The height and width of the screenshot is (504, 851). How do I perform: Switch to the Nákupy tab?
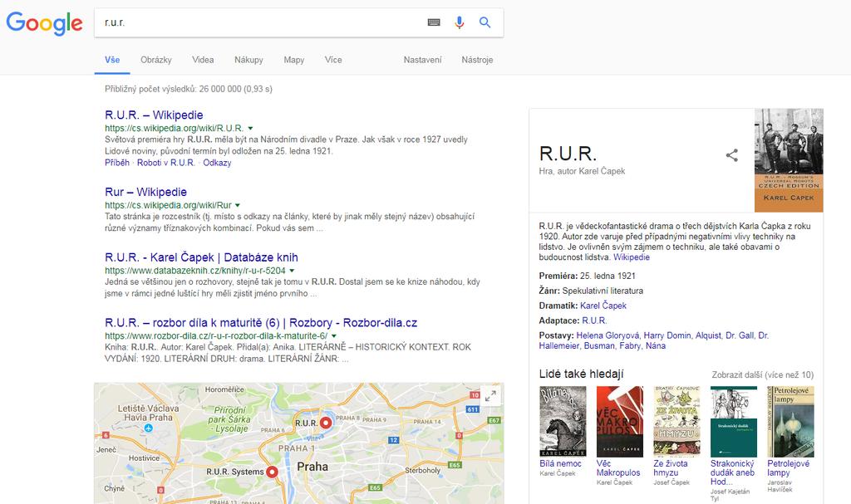[x=248, y=60]
